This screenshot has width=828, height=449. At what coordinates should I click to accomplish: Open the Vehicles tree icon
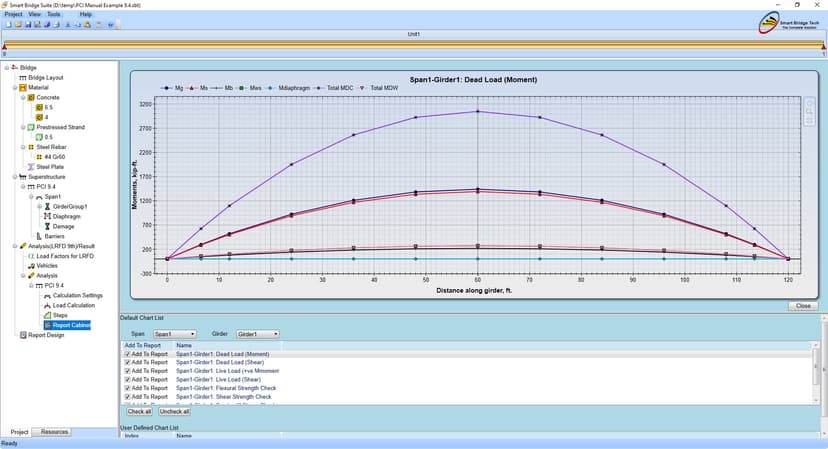pyautogui.click(x=31, y=266)
